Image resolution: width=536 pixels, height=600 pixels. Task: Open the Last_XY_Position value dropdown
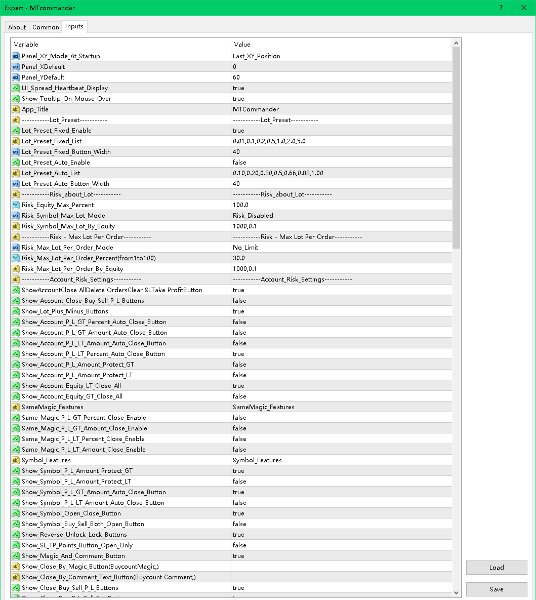tap(341, 56)
